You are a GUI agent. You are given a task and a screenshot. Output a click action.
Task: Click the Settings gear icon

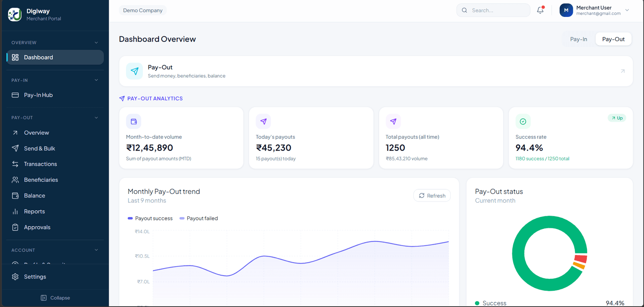15,277
